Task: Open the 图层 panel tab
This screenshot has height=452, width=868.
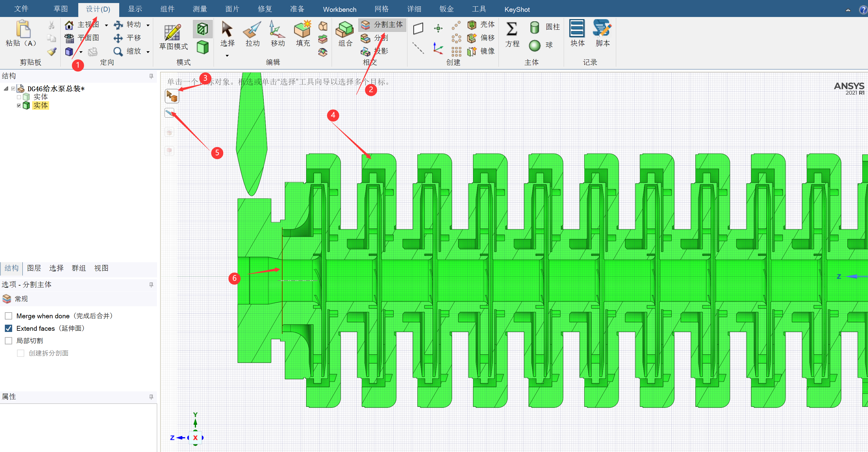Action: (34, 268)
